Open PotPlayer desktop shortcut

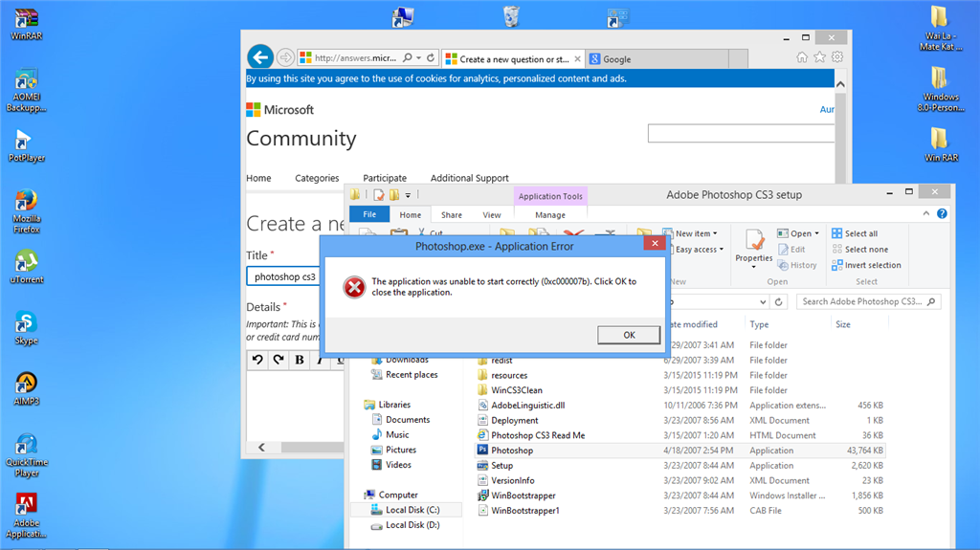click(26, 146)
